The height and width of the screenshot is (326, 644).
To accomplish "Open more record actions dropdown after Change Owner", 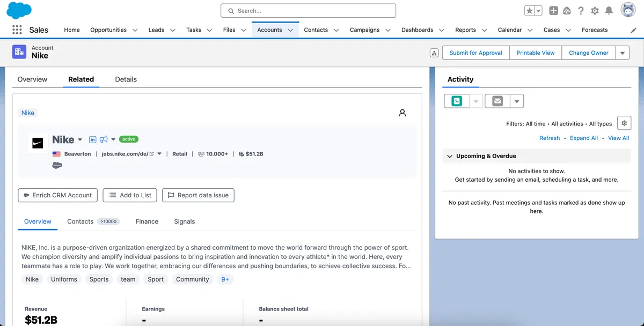I will tap(623, 53).
